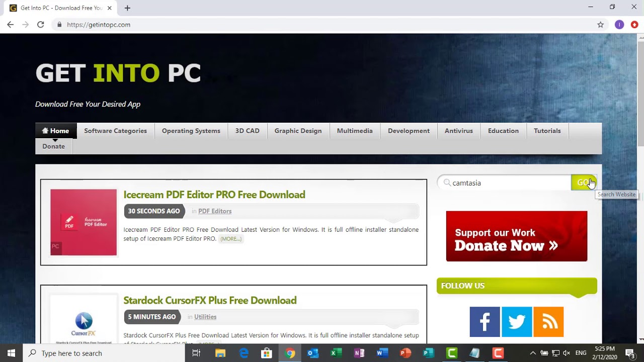
Task: Open PowerPoint from the taskbar
Action: coord(406,353)
